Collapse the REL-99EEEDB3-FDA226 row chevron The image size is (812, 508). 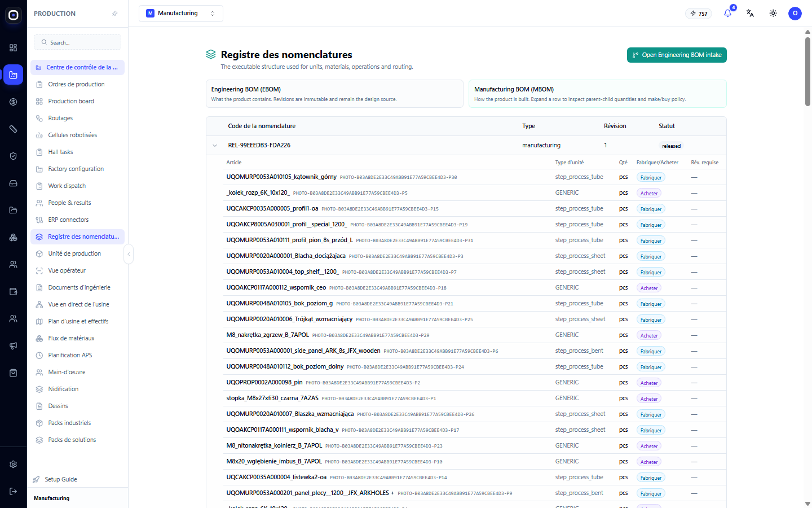pos(215,146)
